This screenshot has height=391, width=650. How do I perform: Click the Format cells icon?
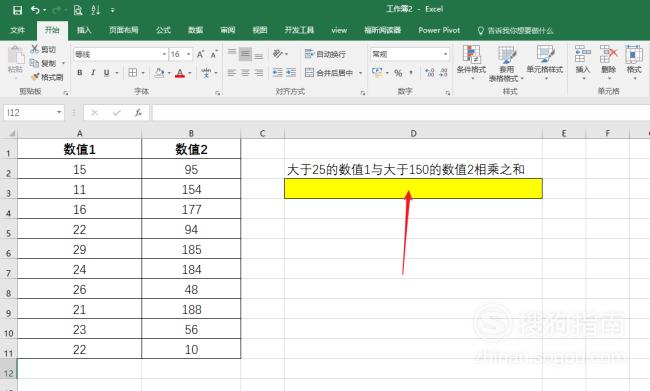point(634,54)
